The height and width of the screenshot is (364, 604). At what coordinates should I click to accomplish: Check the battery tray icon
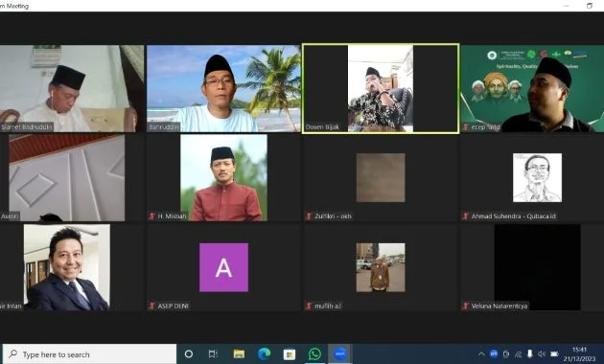[554, 354]
